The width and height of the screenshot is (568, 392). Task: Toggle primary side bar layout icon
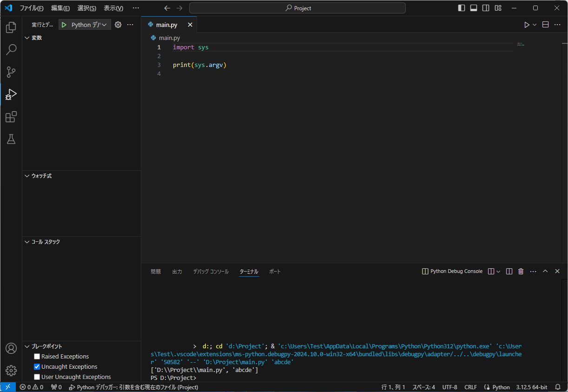point(462,8)
